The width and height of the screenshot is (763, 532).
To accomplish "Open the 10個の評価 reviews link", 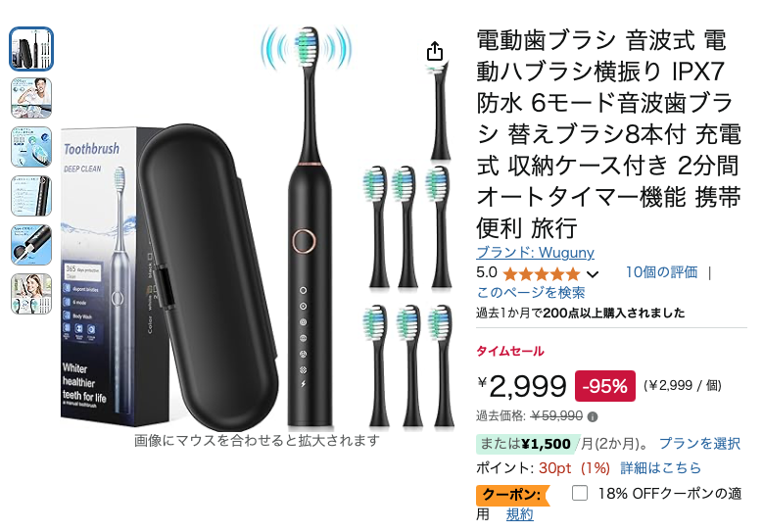I will click(661, 272).
